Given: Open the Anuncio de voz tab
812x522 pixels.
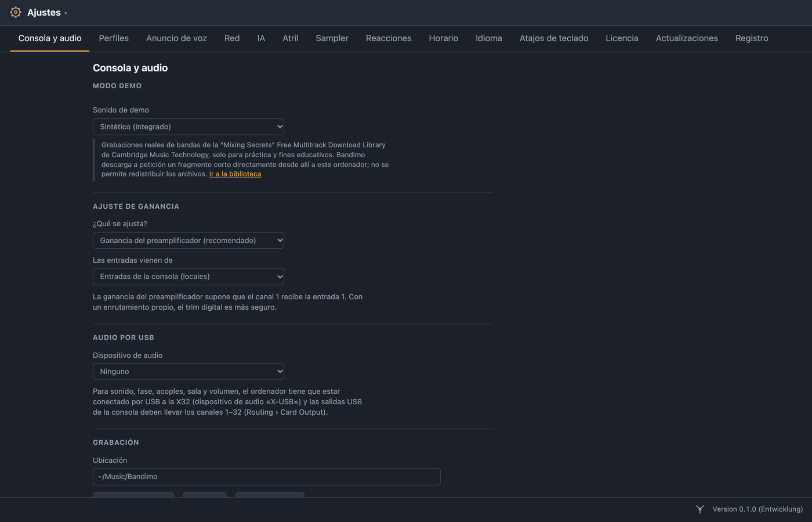Looking at the screenshot, I should click(x=176, y=38).
